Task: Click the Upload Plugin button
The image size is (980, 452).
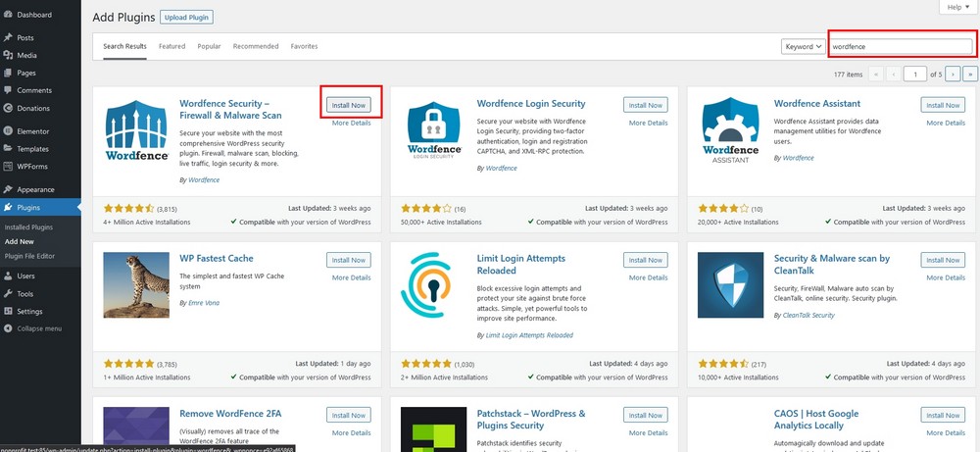Action: tap(186, 18)
